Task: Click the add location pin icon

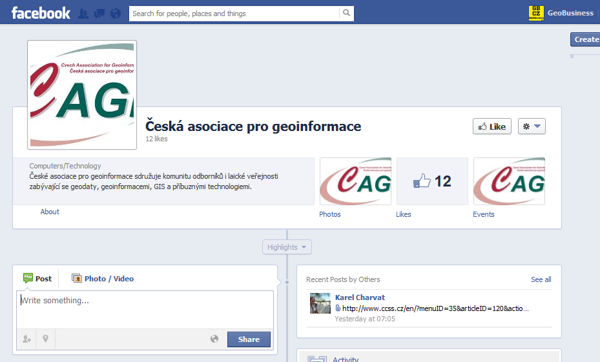Action: tap(46, 339)
